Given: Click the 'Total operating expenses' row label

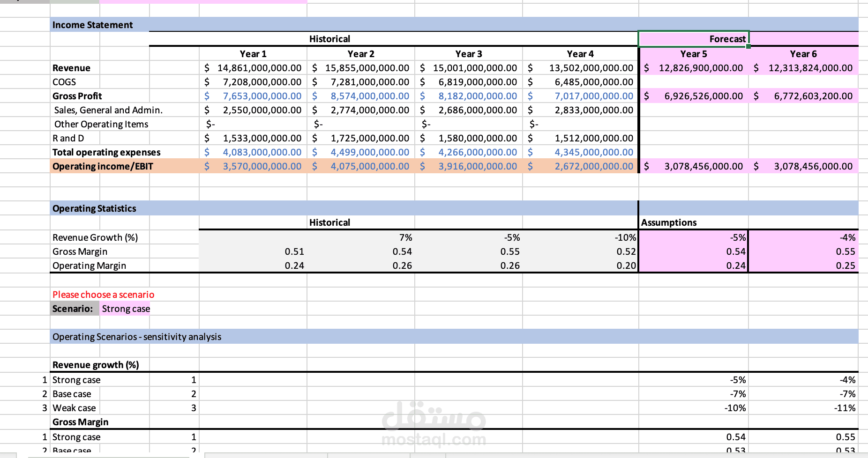Looking at the screenshot, I should (x=106, y=152).
